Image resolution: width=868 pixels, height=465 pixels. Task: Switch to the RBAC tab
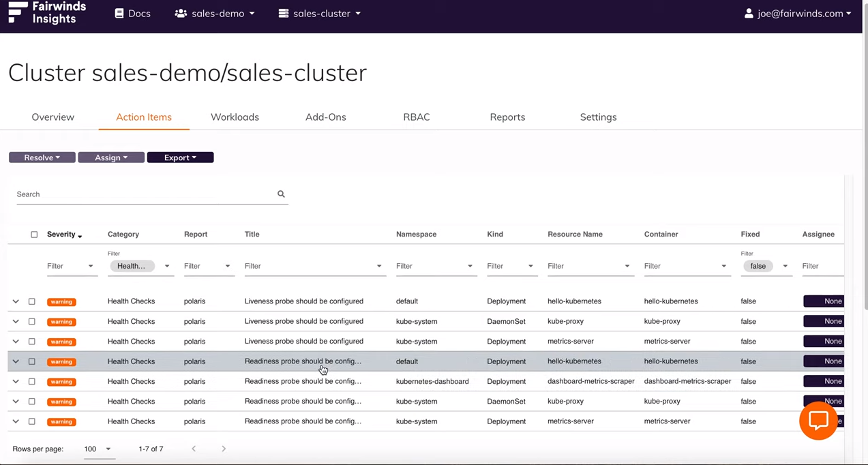417,117
